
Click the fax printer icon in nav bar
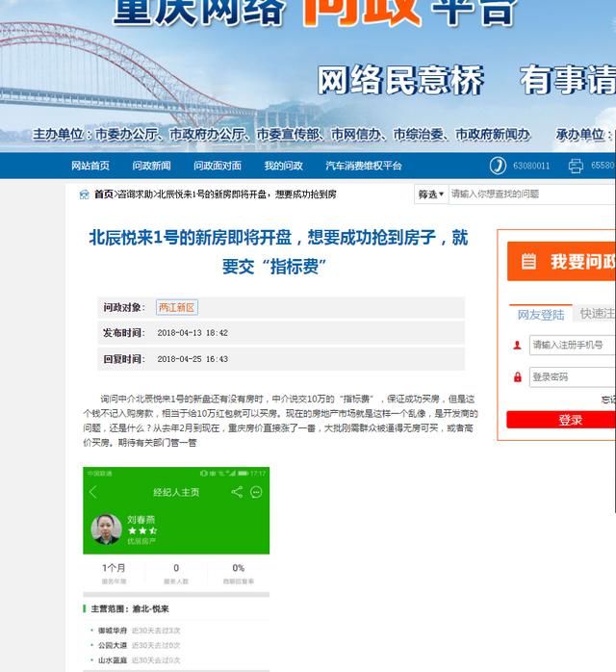tap(576, 166)
